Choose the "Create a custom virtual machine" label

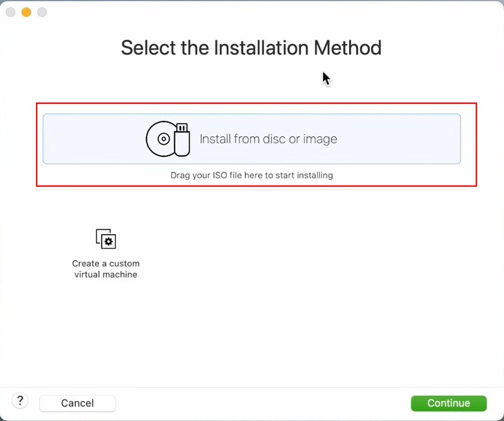[106, 269]
